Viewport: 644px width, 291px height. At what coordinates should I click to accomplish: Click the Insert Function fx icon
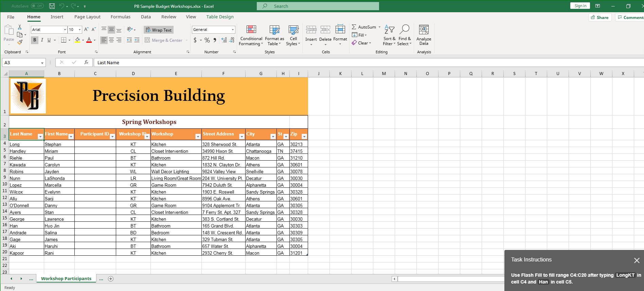[86, 62]
